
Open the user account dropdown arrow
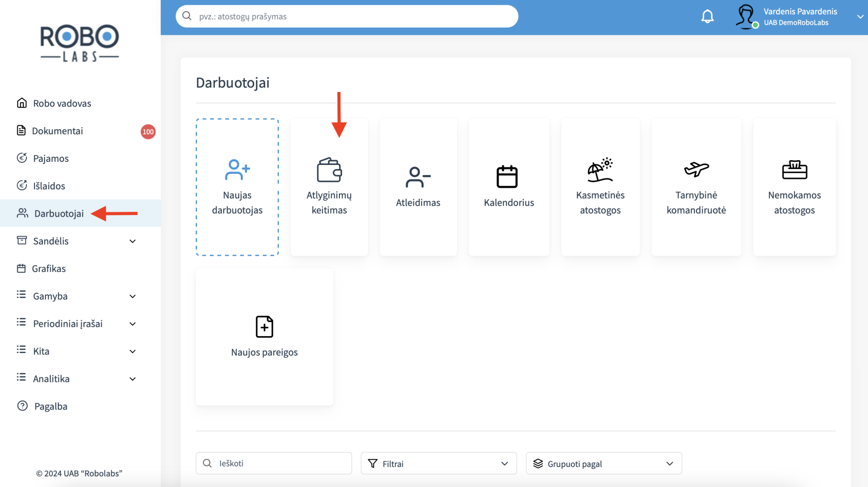pos(860,17)
